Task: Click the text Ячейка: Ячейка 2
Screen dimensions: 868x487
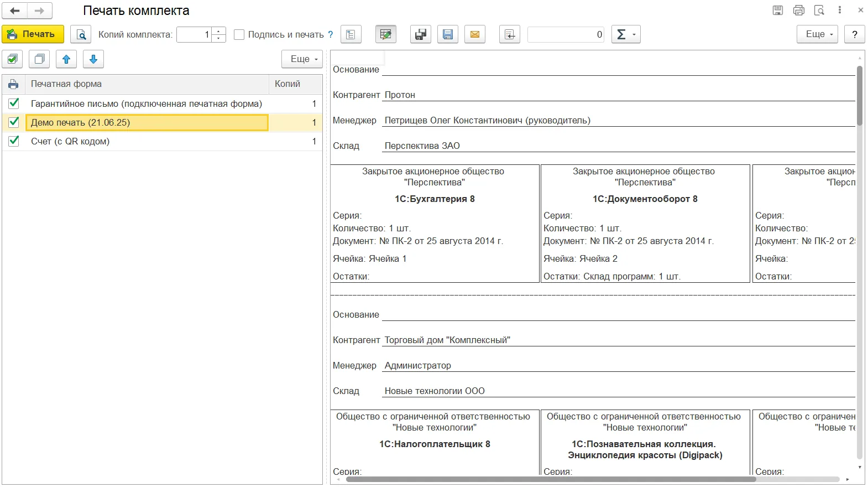Action: pos(581,258)
